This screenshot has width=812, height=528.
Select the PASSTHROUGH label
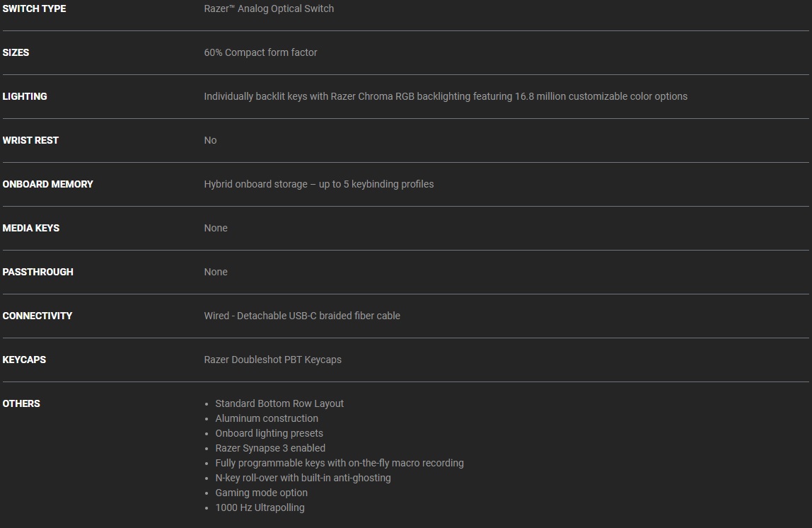[x=37, y=272]
